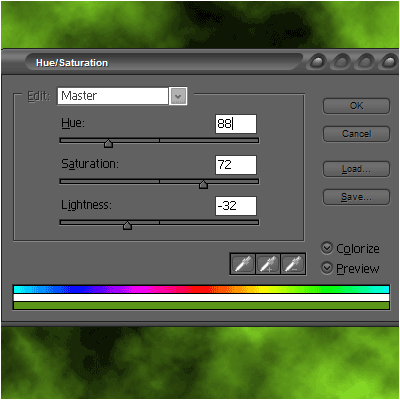Viewport: 400px width, 400px height.
Task: Click the second round title bar button
Action: (341, 62)
